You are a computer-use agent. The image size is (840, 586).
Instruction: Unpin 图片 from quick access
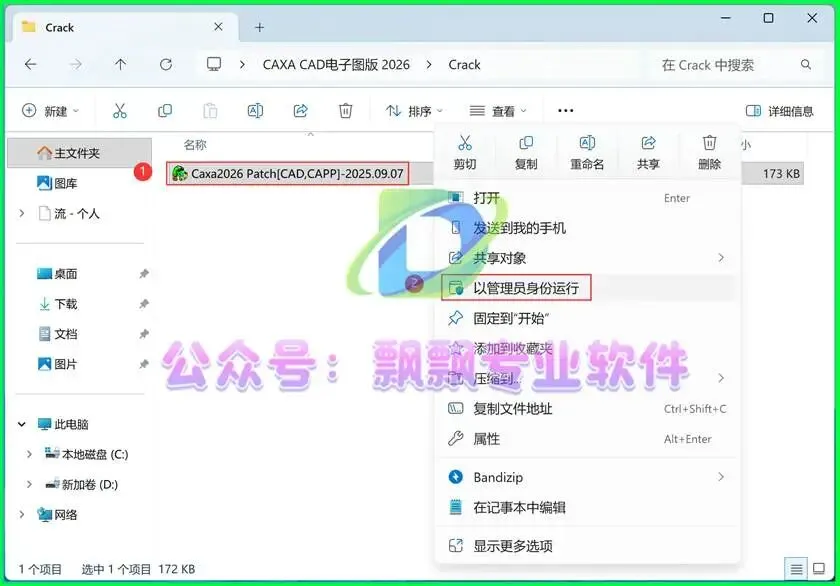pyautogui.click(x=144, y=364)
